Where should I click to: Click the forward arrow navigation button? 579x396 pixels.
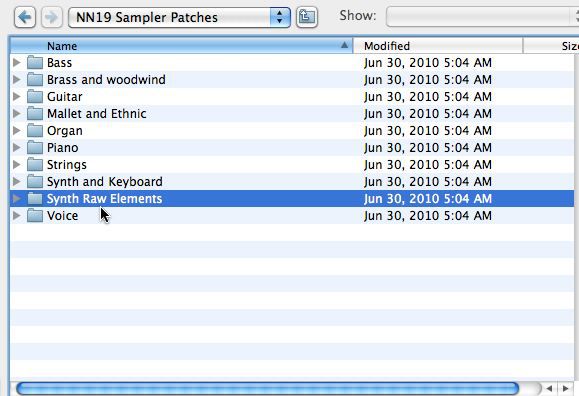tap(52, 17)
